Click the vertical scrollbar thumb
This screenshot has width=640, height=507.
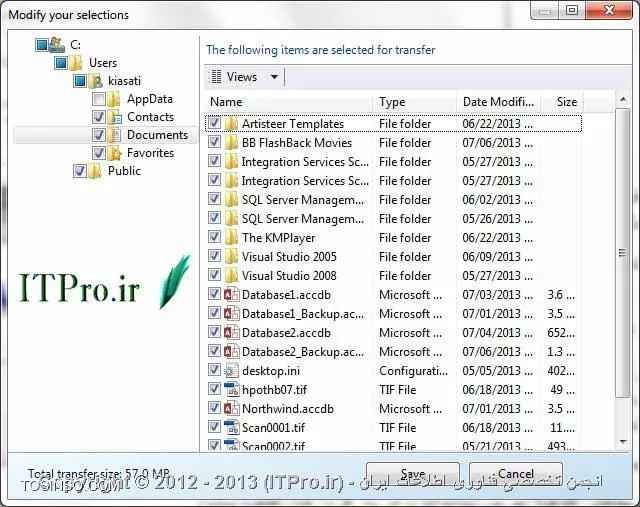click(622, 253)
